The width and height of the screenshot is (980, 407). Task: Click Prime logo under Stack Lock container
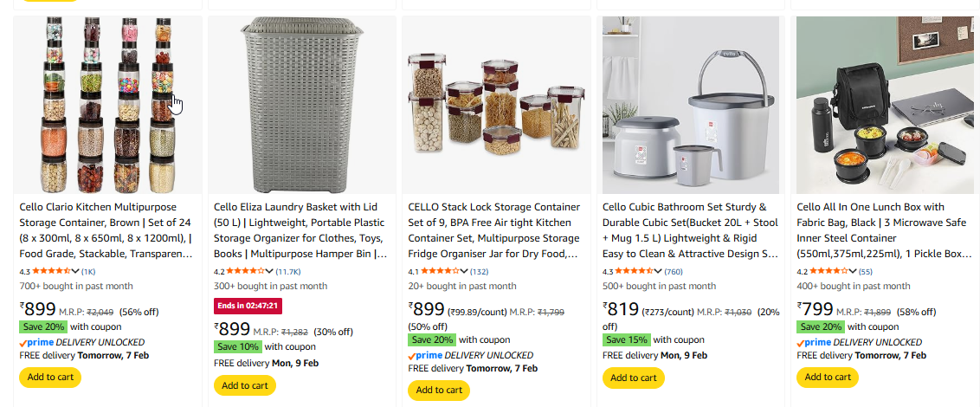click(x=425, y=355)
